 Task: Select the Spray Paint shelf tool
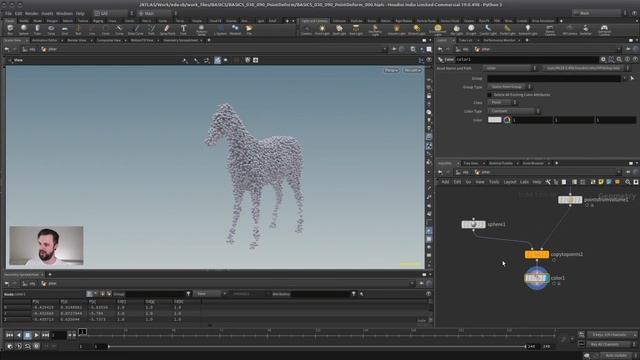[x=167, y=29]
